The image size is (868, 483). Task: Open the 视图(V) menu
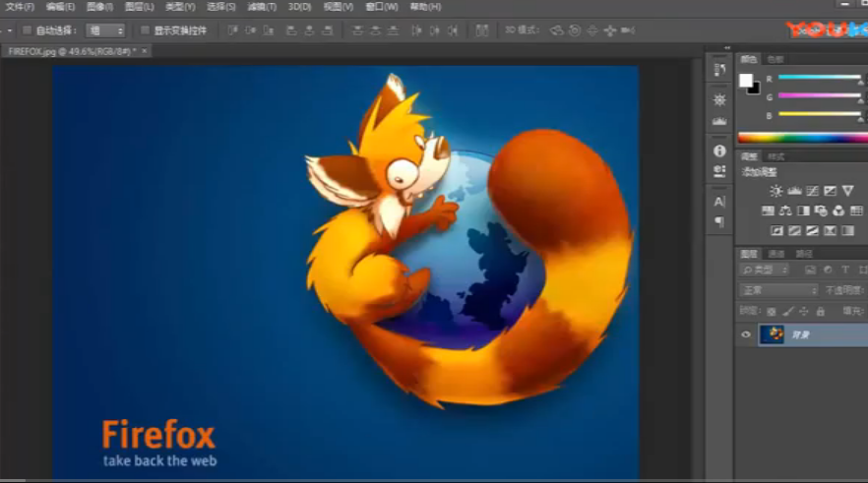(339, 7)
